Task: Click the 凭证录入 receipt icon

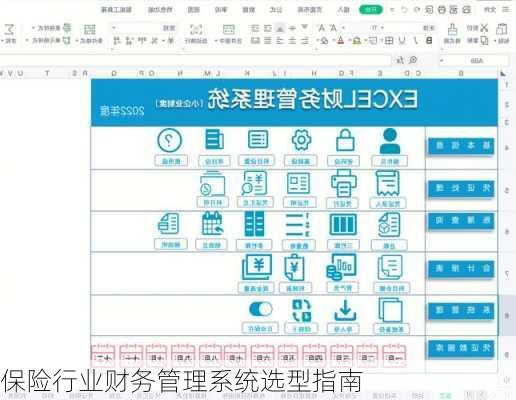Action: click(388, 183)
